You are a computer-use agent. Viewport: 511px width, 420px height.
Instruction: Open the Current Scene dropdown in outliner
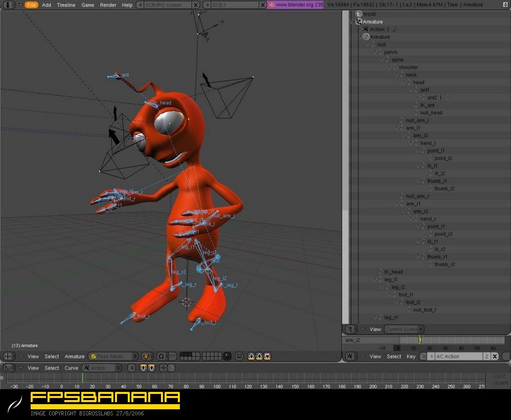click(x=404, y=330)
